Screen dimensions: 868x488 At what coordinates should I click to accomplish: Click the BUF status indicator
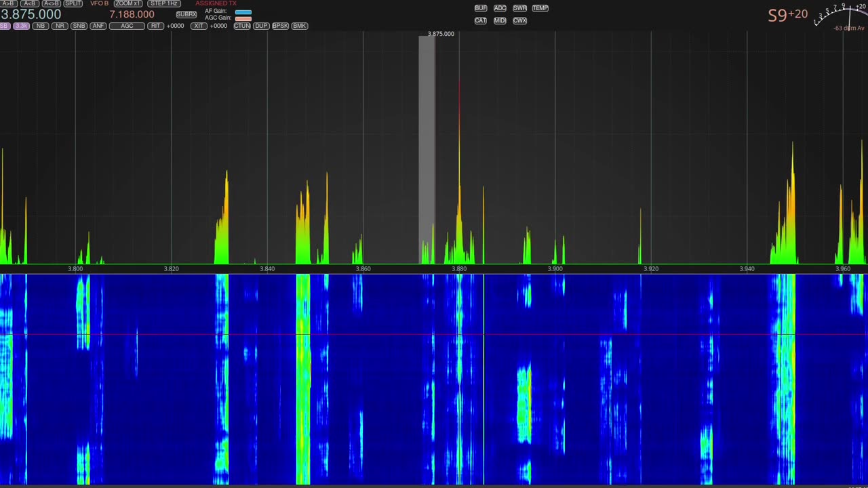coord(481,8)
